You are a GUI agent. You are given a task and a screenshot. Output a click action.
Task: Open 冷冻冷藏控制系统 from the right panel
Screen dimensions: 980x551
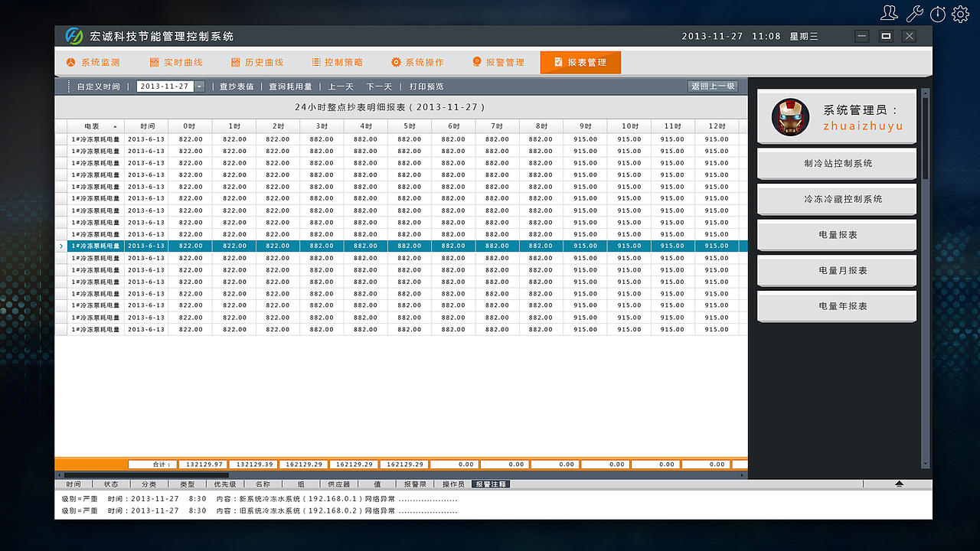[x=837, y=199]
